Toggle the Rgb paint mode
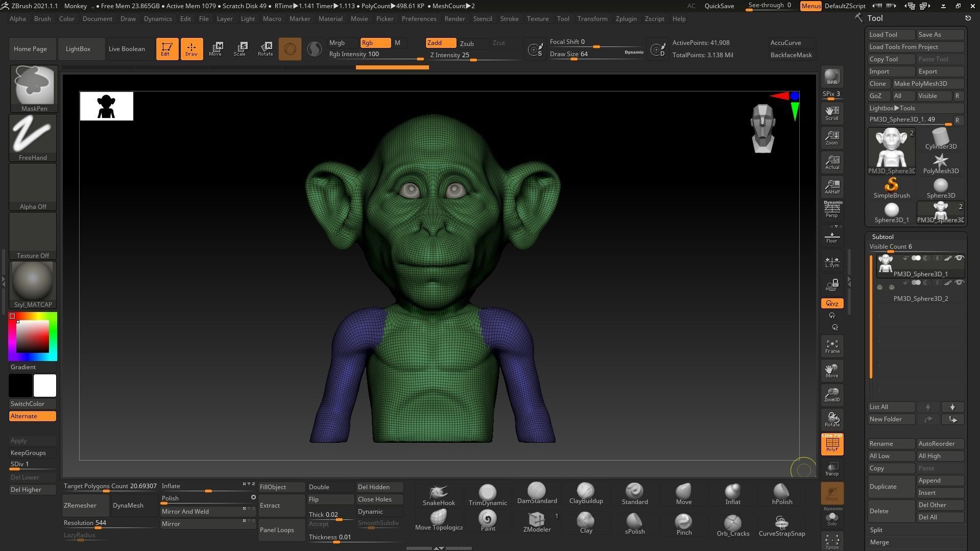This screenshot has width=980, height=551. point(375,43)
